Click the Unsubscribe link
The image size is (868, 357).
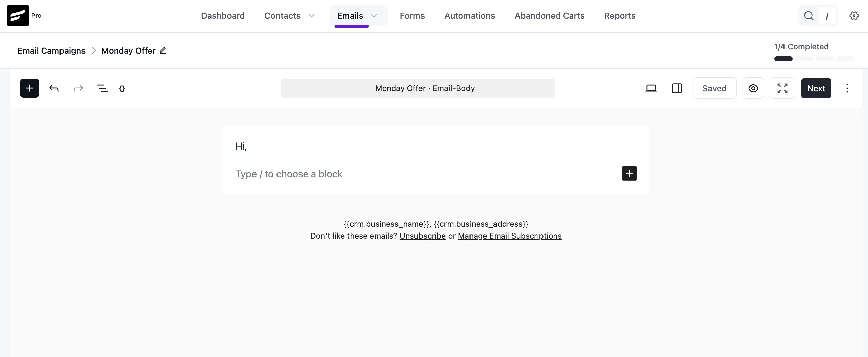(x=423, y=236)
